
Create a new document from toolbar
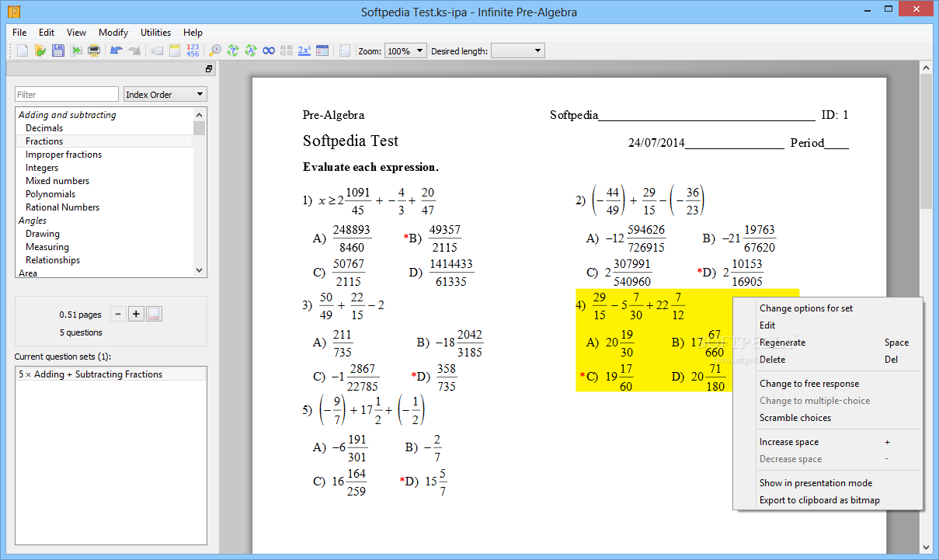23,50
